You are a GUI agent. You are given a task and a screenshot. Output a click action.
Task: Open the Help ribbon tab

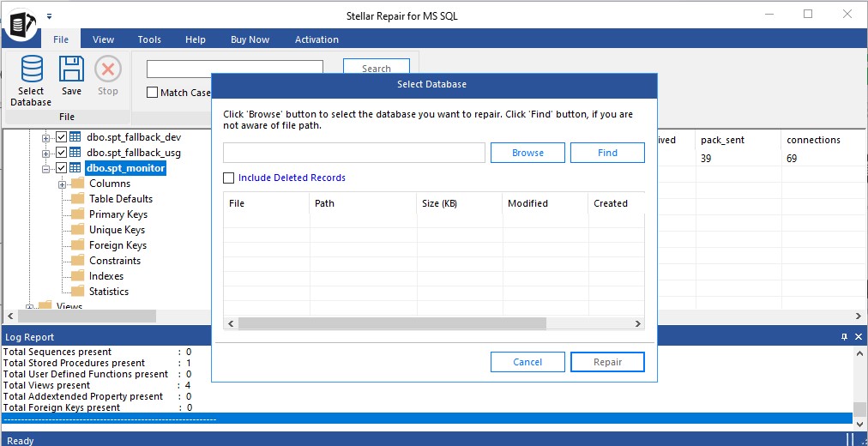(x=196, y=39)
